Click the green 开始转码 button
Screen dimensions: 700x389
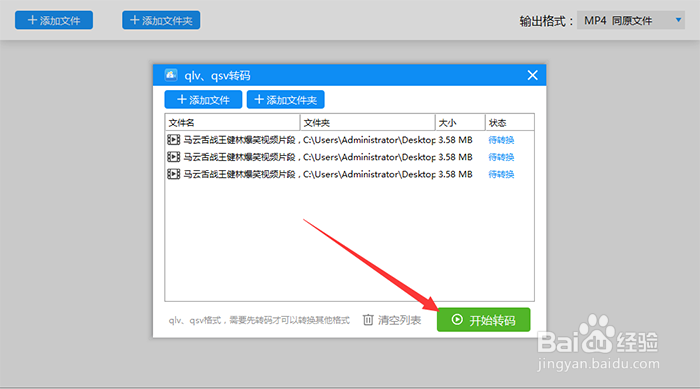pyautogui.click(x=483, y=320)
